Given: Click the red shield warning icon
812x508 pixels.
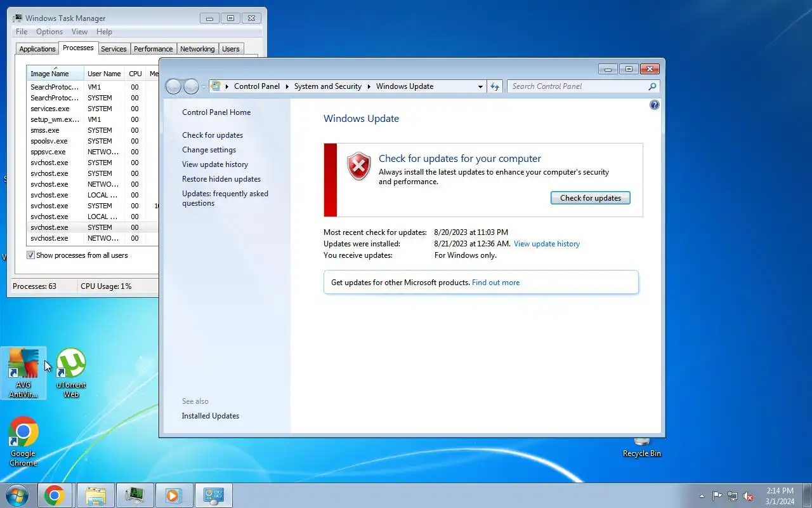Looking at the screenshot, I should (358, 166).
